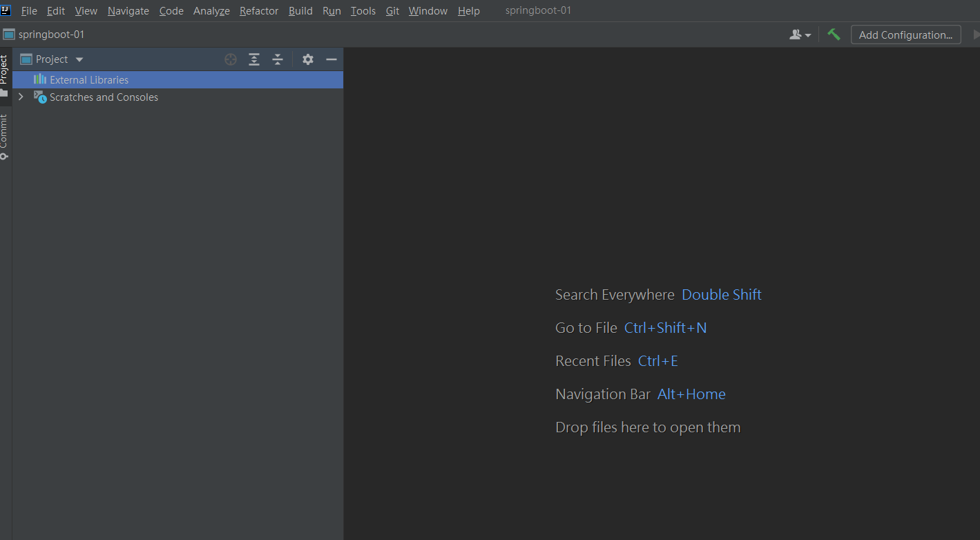980x540 pixels.
Task: Click the Ctrl+E shortcut text
Action: point(658,361)
